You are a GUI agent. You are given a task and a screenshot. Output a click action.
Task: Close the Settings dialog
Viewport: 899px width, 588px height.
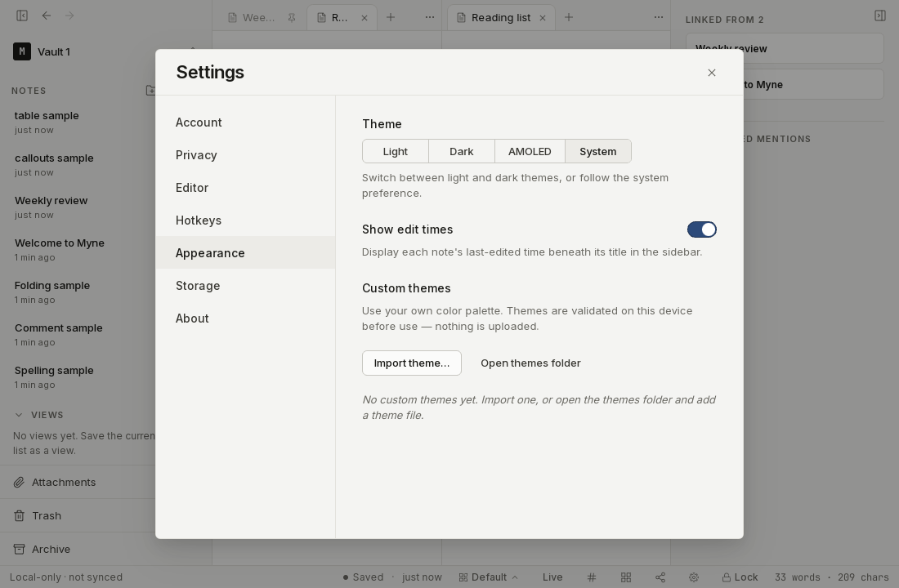[x=712, y=73]
